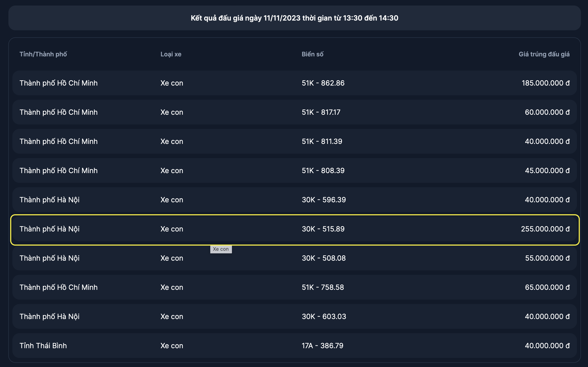
Task: Click the "Tỉnh/Thành phố" column header
Action: 43,54
